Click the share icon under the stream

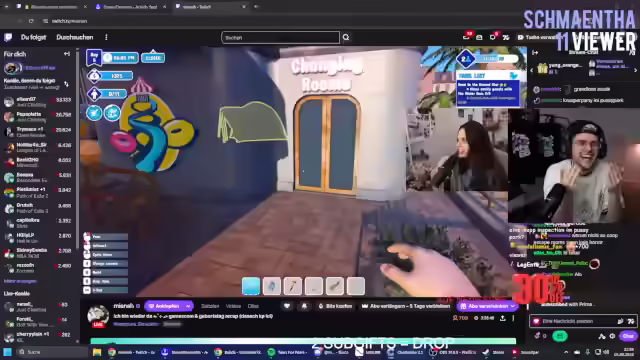(503, 318)
